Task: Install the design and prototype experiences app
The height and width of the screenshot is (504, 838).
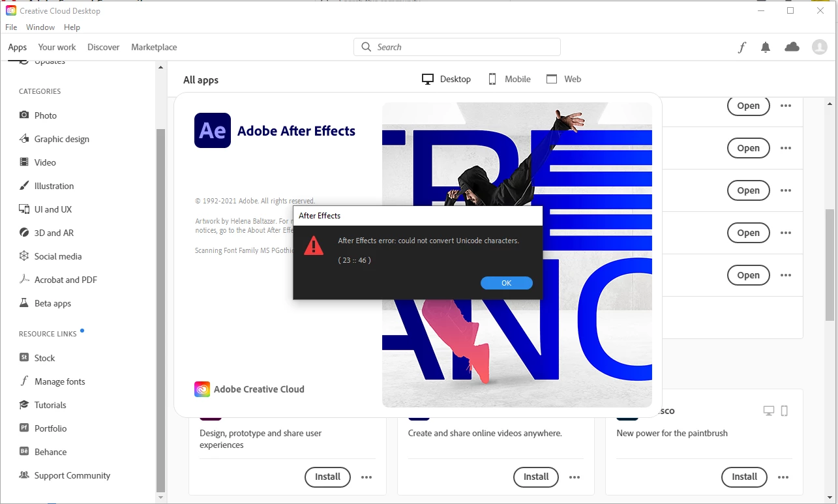Action: (327, 477)
